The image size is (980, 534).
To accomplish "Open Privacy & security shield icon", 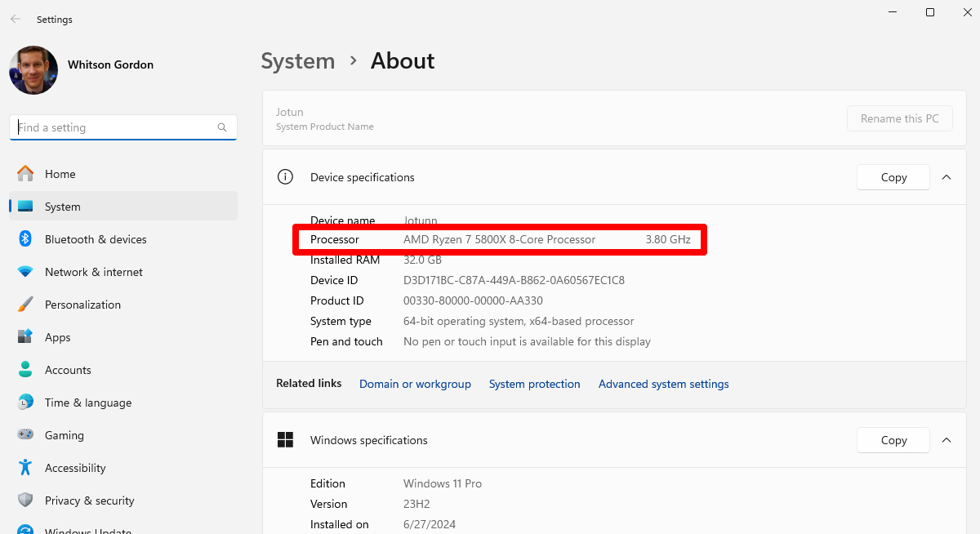I will click(x=25, y=501).
